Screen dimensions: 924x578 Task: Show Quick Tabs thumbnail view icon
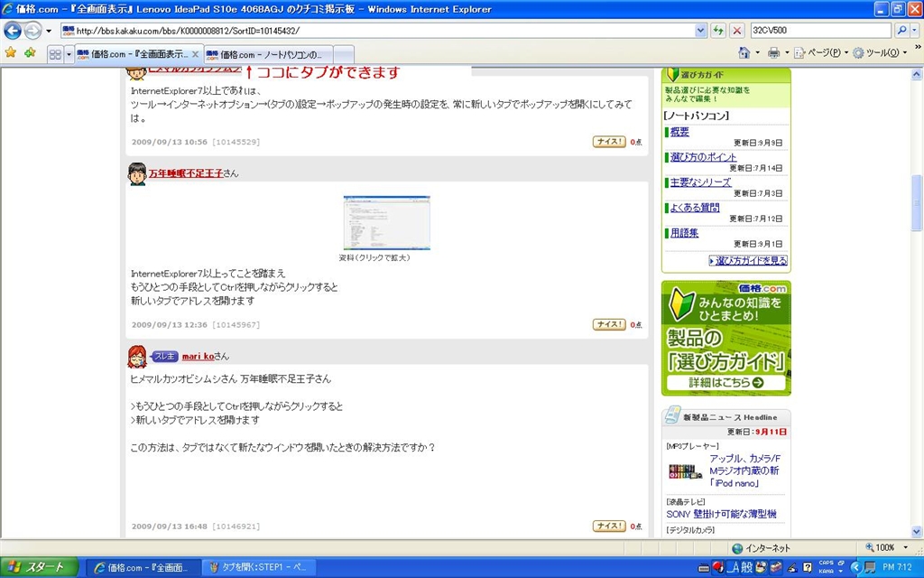pos(55,54)
